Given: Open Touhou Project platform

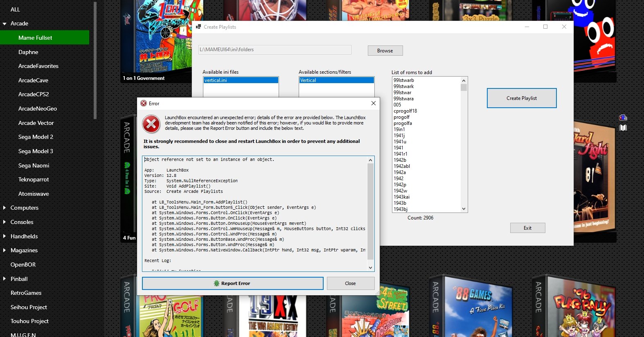Looking at the screenshot, I should pyautogui.click(x=29, y=321).
